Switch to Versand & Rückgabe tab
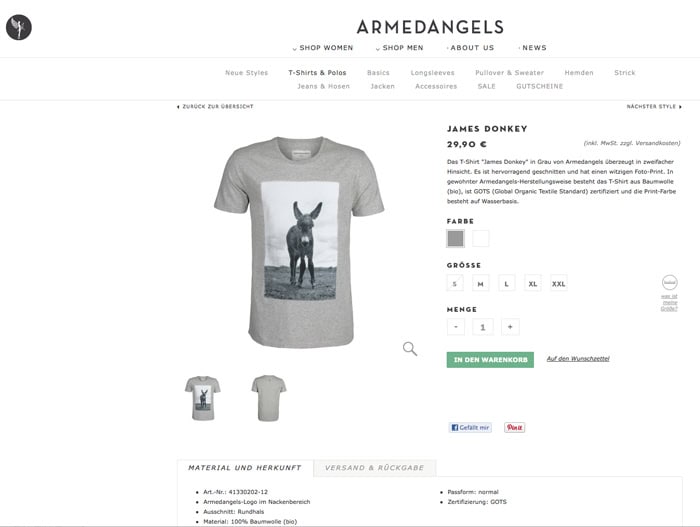Screen dimensions: 700x527 coord(375,468)
